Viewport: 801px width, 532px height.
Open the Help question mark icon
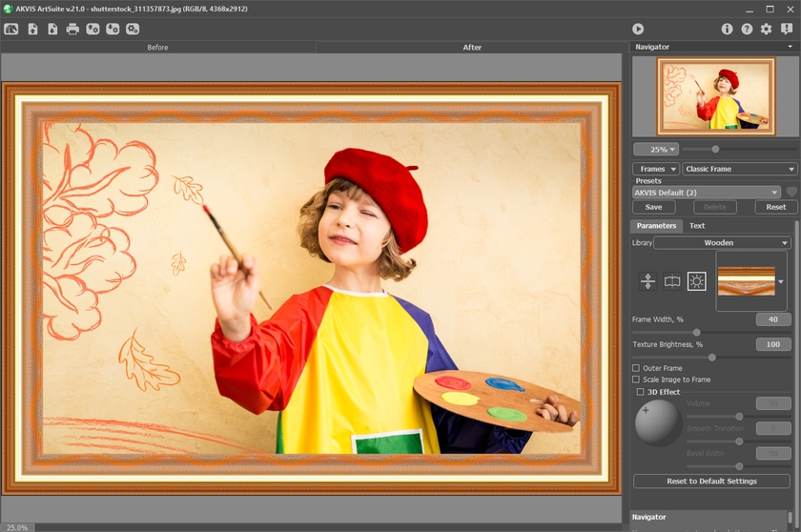[747, 30]
